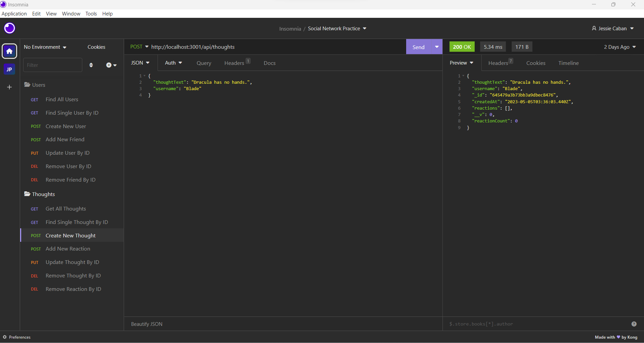Switch to request Headers tab
The image size is (644, 343).
pos(237,63)
